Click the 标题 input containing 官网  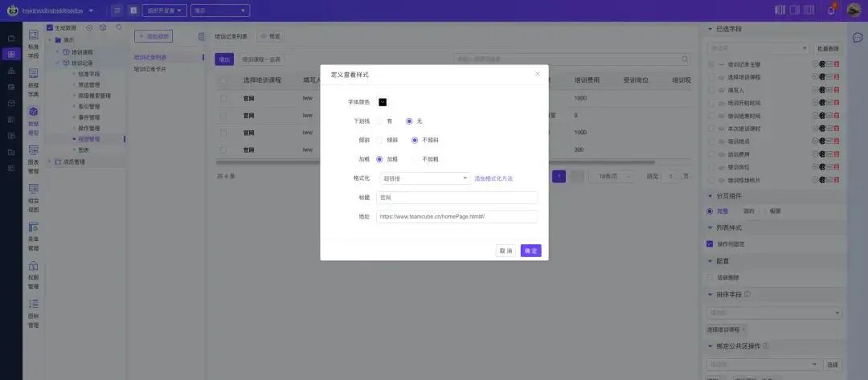457,198
